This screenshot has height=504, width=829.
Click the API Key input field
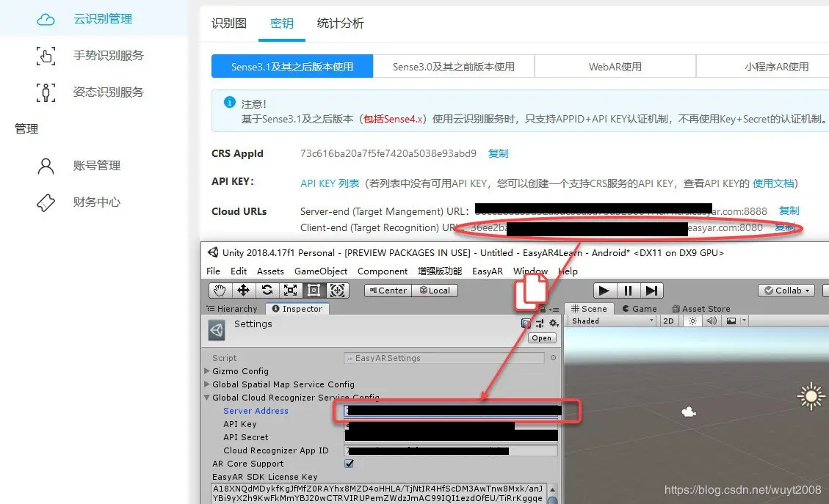point(452,424)
